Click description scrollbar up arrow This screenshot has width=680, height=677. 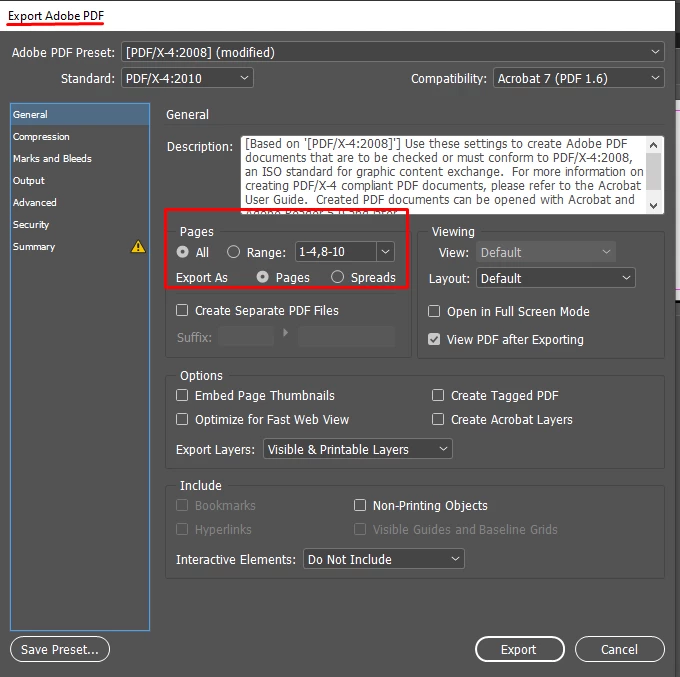coord(654,145)
